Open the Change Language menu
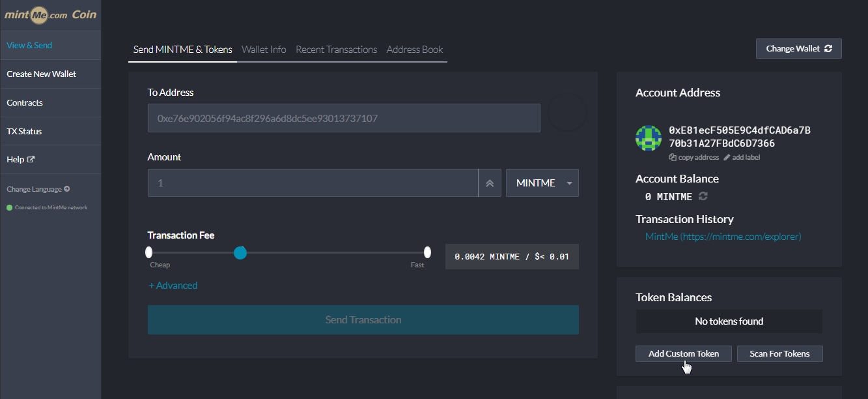The image size is (868, 399). click(x=38, y=189)
